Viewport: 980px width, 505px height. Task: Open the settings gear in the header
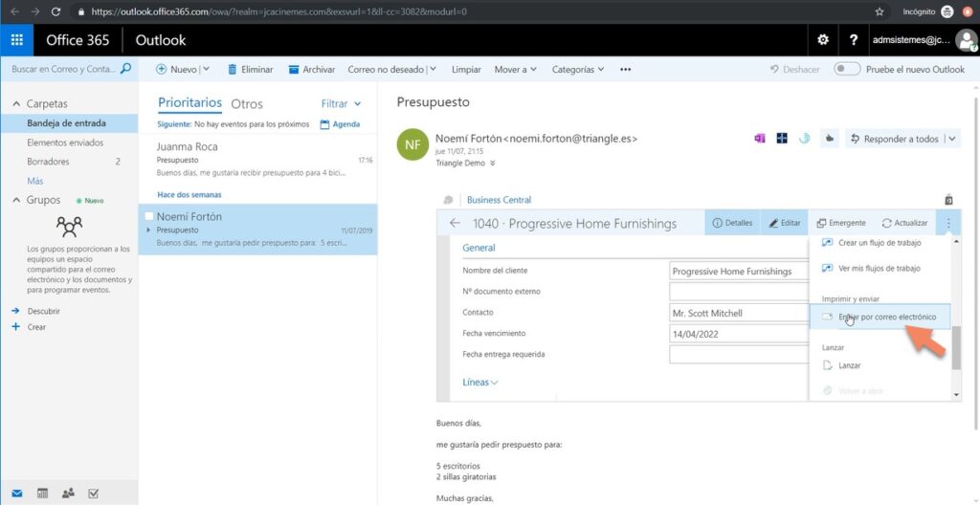tap(822, 40)
